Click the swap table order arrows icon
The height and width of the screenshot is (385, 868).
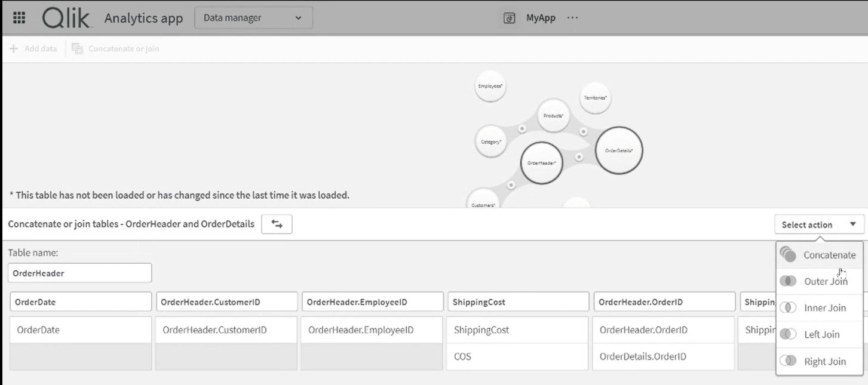276,224
